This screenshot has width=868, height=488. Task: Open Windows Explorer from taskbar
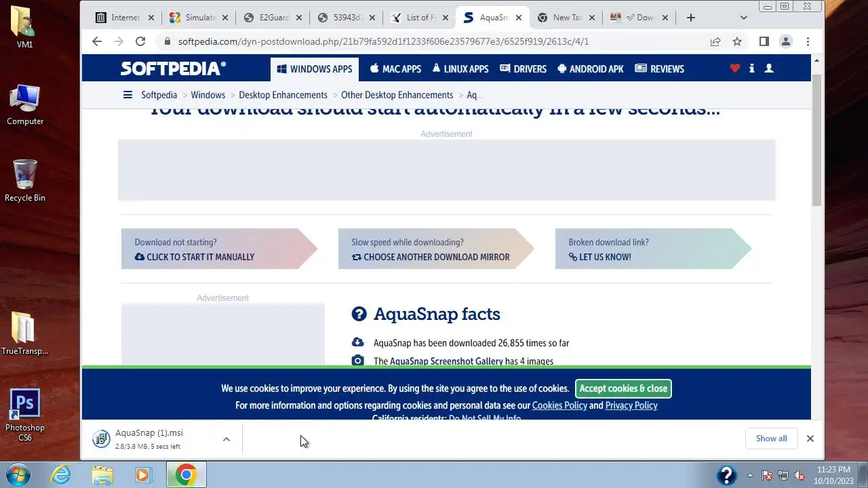(x=102, y=474)
